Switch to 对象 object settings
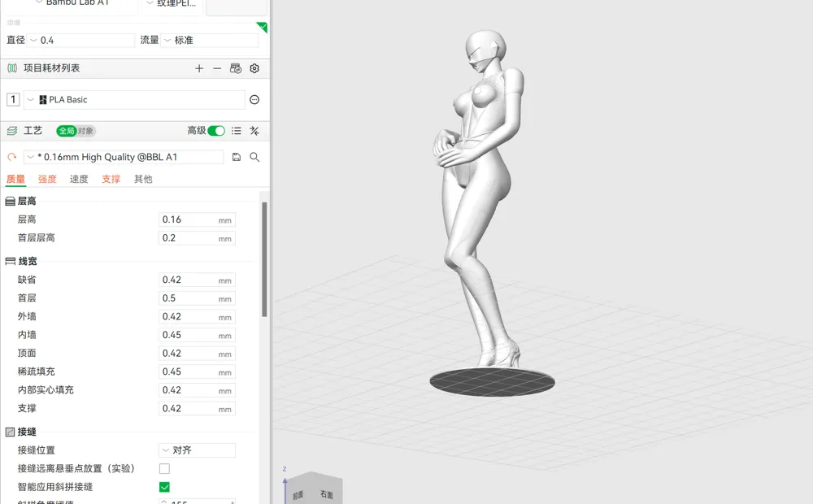 85,131
